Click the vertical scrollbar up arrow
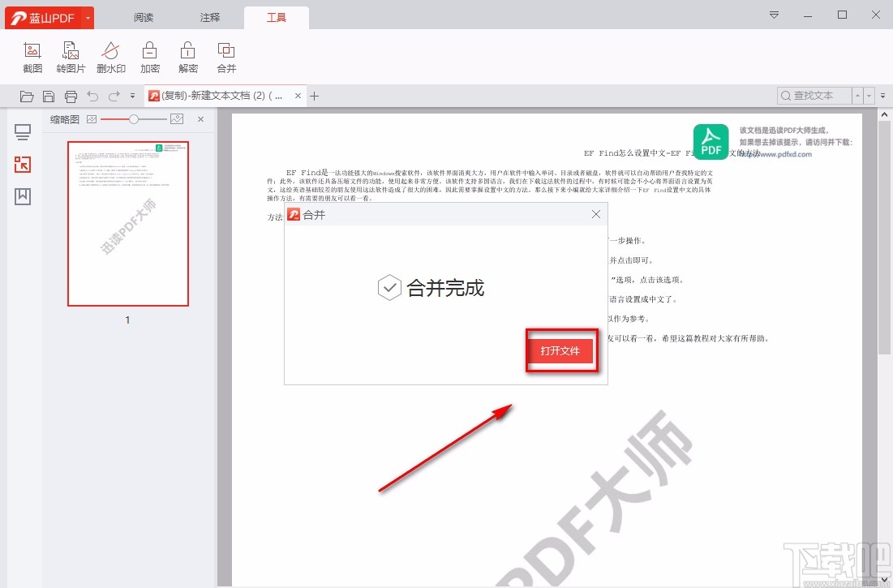The width and height of the screenshot is (893, 588). click(884, 114)
